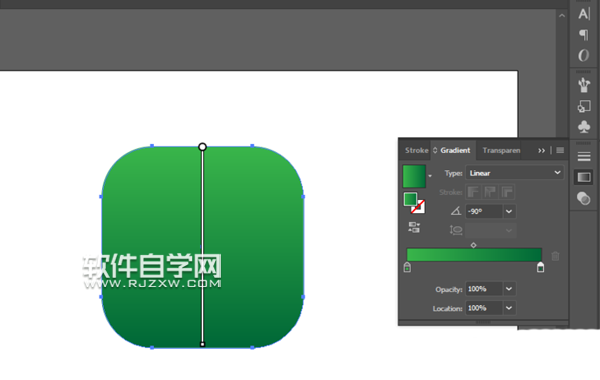The image size is (600, 380).
Task: Open the Location dropdown arrow
Action: [x=509, y=308]
